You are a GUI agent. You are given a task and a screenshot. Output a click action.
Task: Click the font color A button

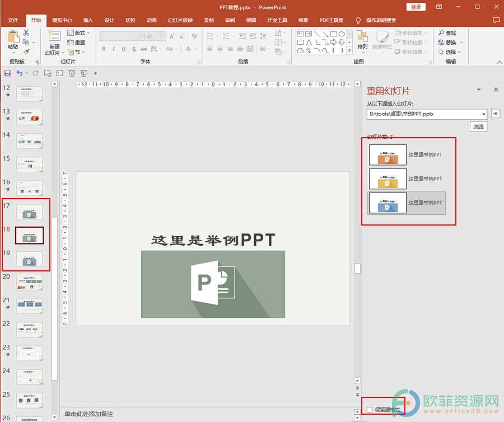tap(188, 49)
